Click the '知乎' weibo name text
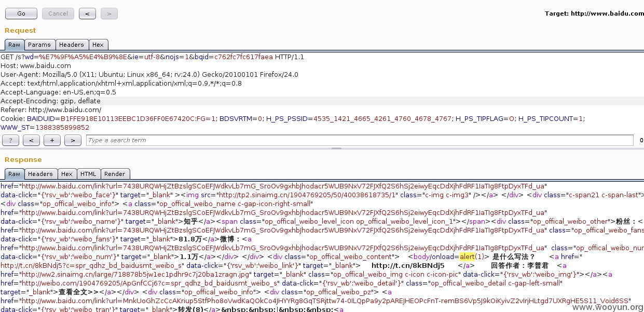The image size is (644, 312). (190, 221)
